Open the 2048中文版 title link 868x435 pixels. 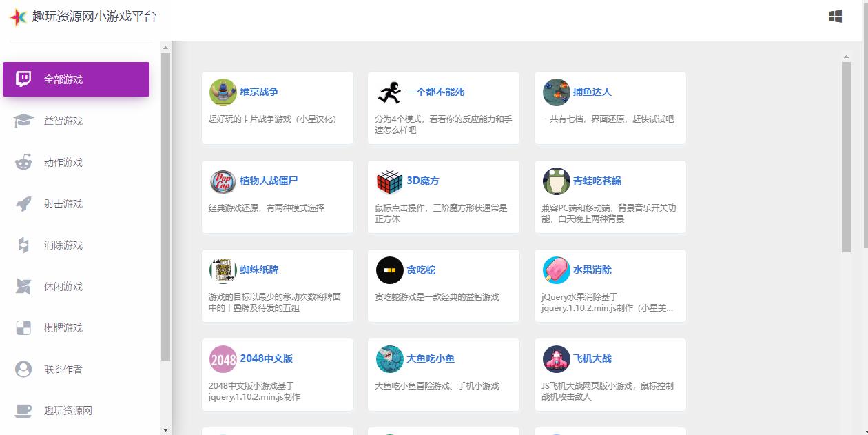[267, 358]
